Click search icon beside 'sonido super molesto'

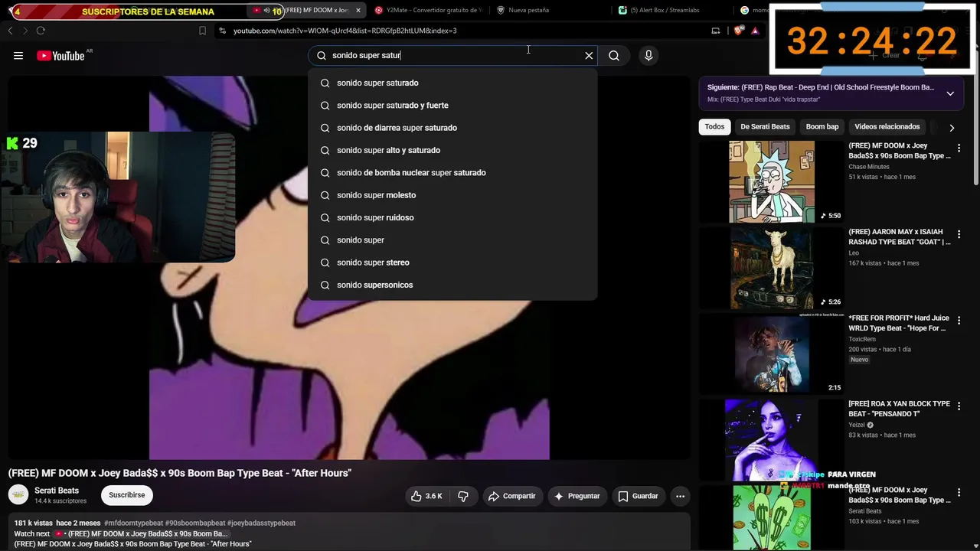(x=325, y=195)
